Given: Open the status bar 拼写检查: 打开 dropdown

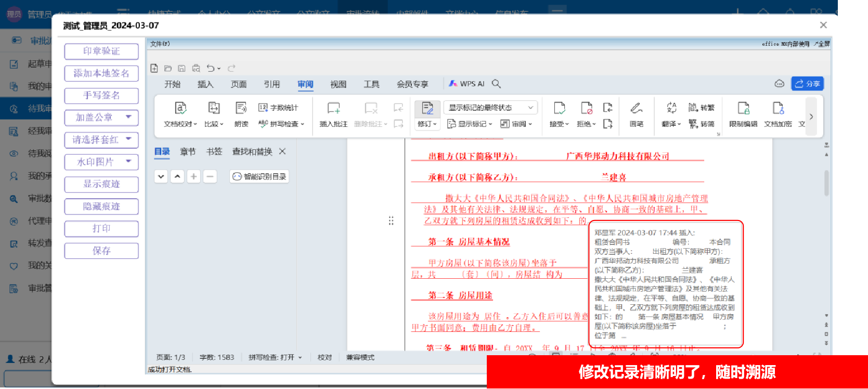Looking at the screenshot, I should (x=275, y=357).
